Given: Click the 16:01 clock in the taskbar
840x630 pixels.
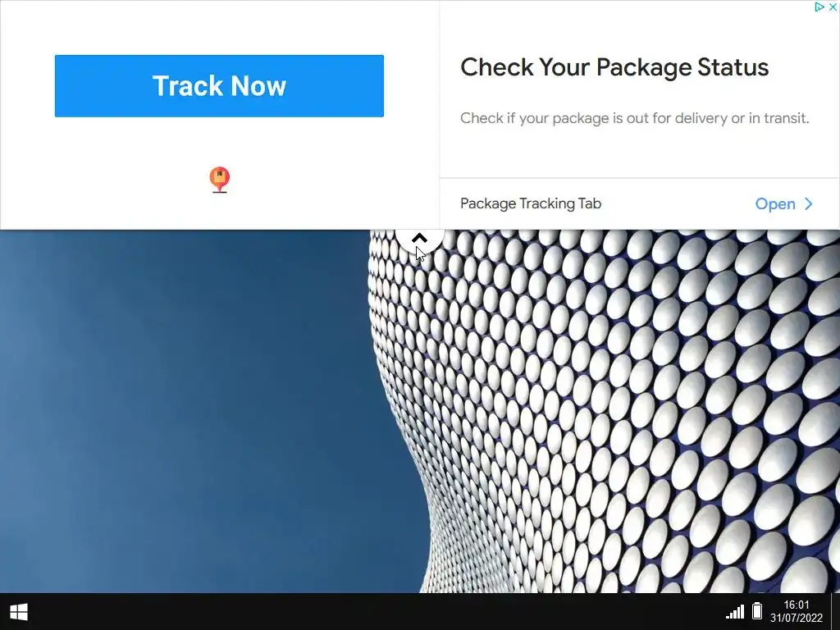Looking at the screenshot, I should [796, 605].
